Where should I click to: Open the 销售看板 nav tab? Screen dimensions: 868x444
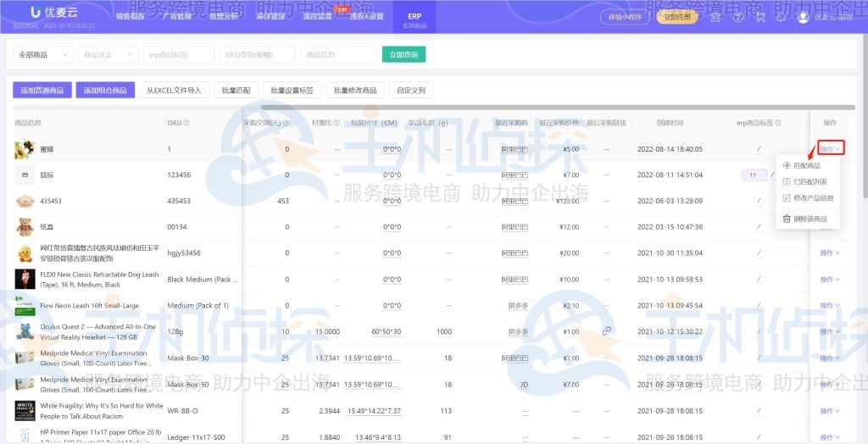[x=130, y=17]
